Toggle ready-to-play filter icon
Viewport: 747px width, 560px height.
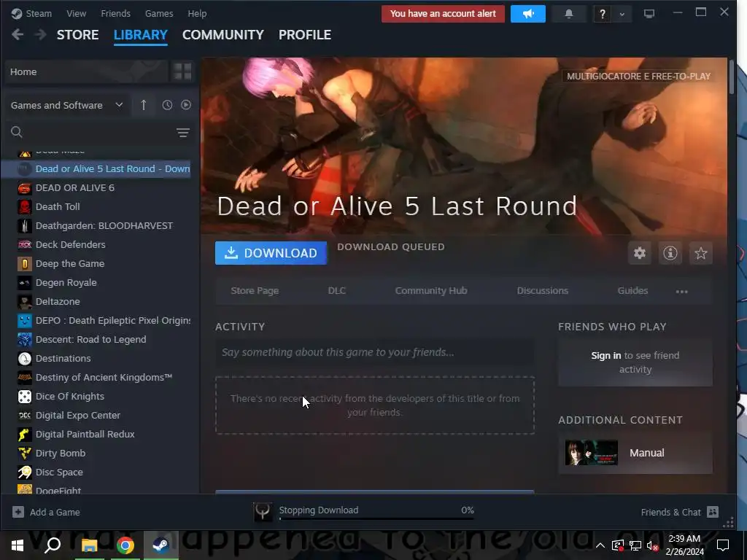coord(186,105)
